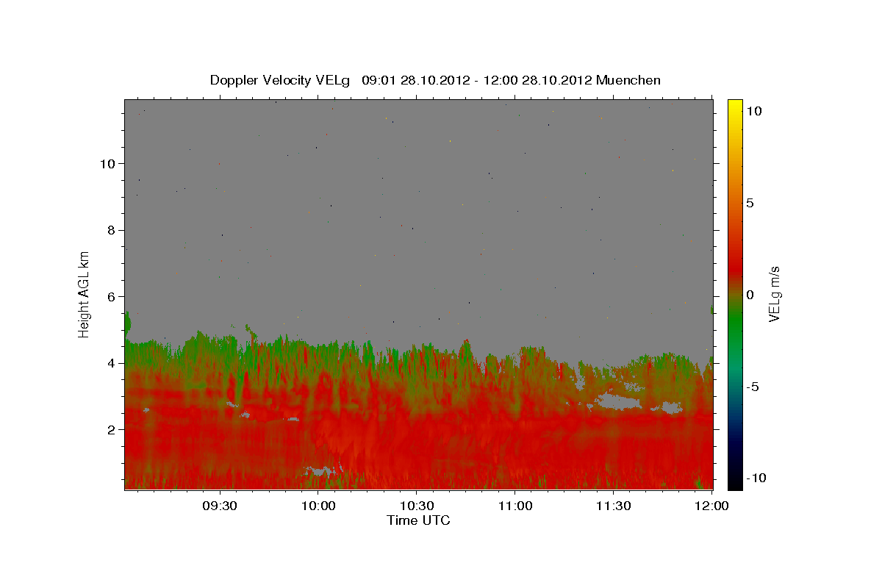Click colorbar label '-5'
The width and height of the screenshot is (882, 588).
pyautogui.click(x=752, y=387)
